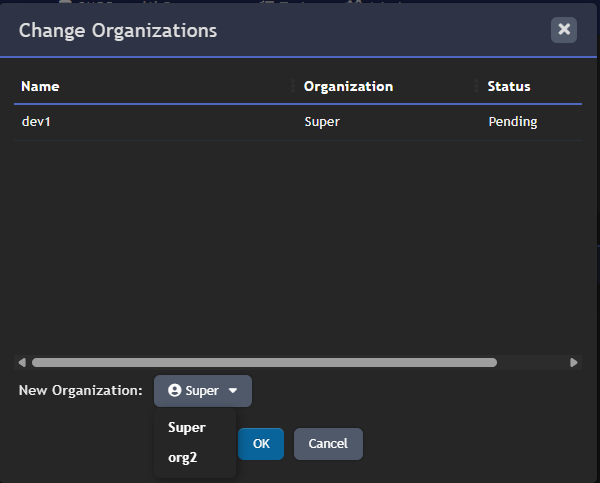Choose org2 from the dropdown list
Screen dimensions: 600x483
pos(185,457)
